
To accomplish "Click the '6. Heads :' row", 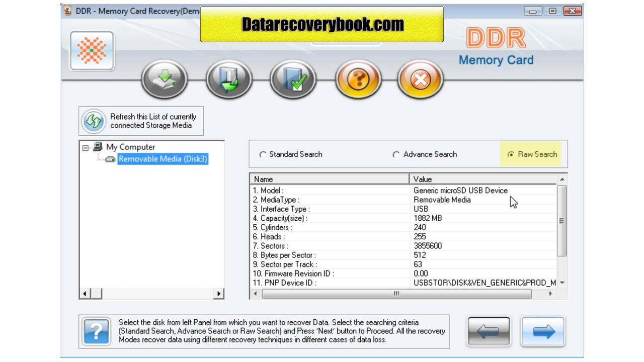I will [x=404, y=236].
